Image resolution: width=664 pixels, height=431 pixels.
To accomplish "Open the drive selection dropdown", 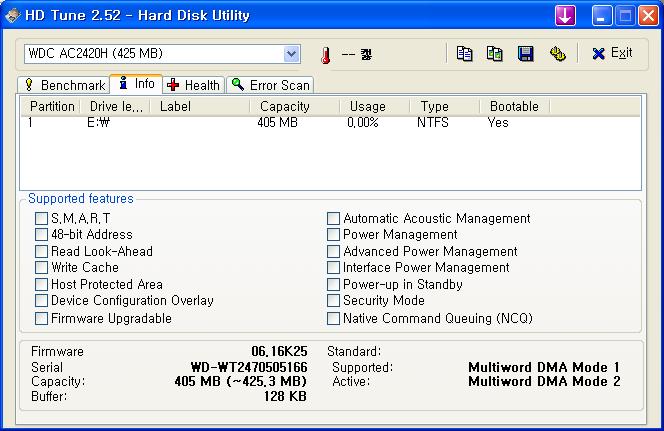I will 291,54.
